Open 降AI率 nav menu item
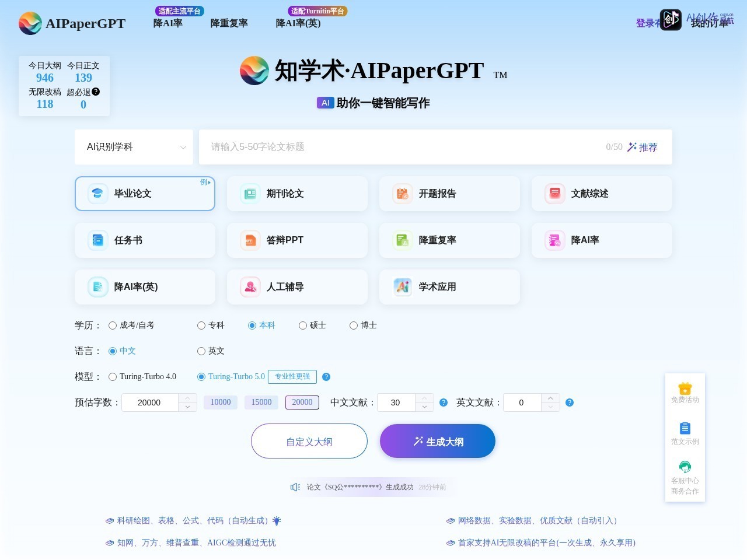 168,23
